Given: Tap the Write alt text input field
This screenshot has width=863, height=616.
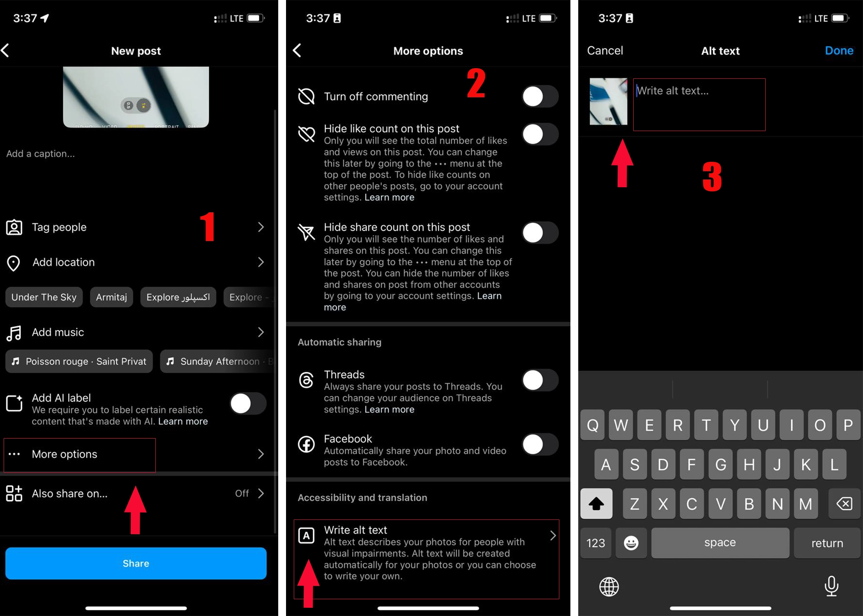Looking at the screenshot, I should (700, 103).
